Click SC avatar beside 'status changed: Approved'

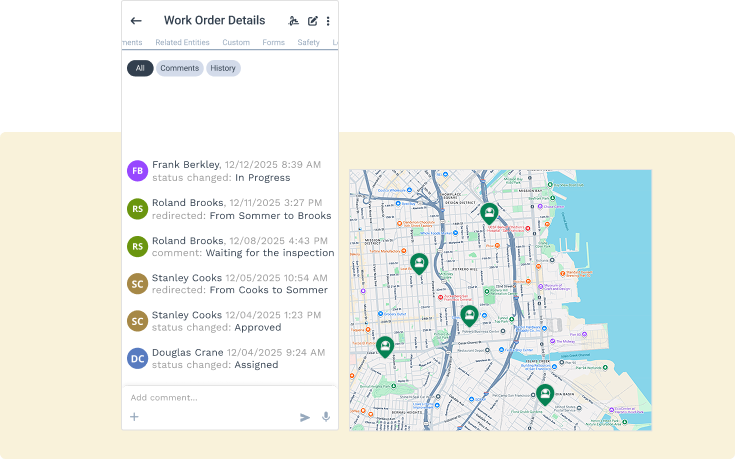point(137,321)
